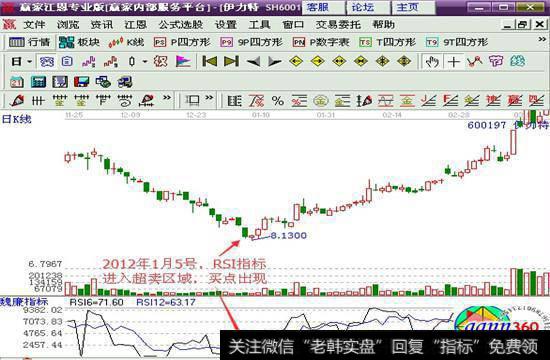Click the red 金 line tool icon
The width and height of the screenshot is (550, 360).
tap(407, 101)
